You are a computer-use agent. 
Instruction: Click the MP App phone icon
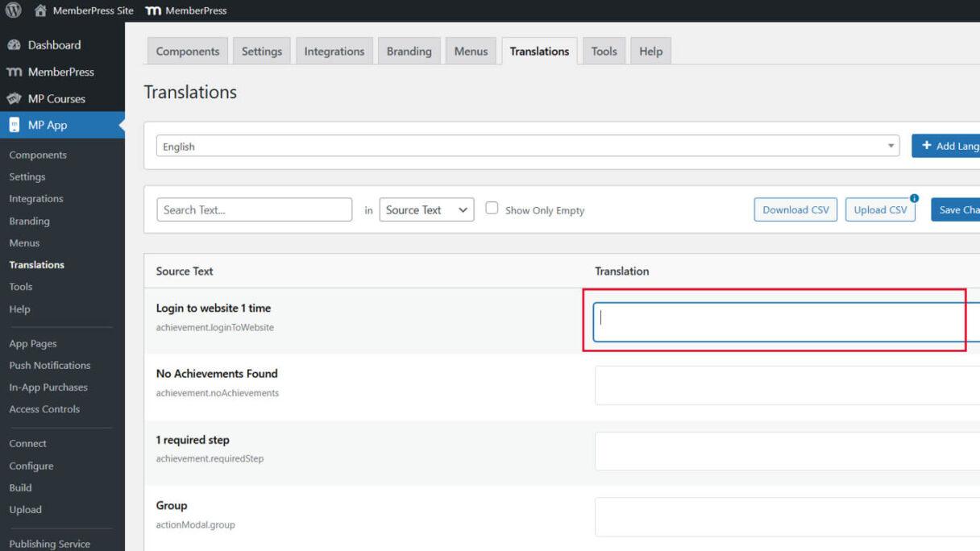coord(14,125)
